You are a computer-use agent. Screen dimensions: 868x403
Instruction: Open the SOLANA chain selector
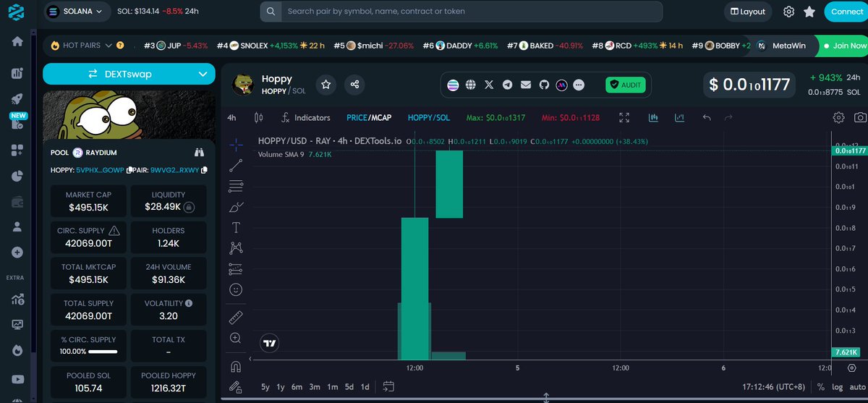coord(77,12)
